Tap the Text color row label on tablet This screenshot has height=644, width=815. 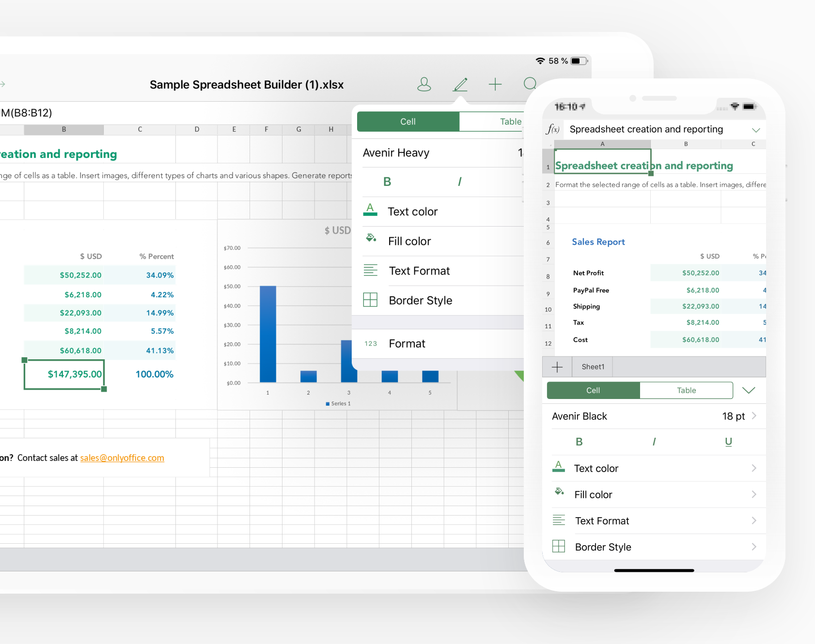pyautogui.click(x=413, y=212)
